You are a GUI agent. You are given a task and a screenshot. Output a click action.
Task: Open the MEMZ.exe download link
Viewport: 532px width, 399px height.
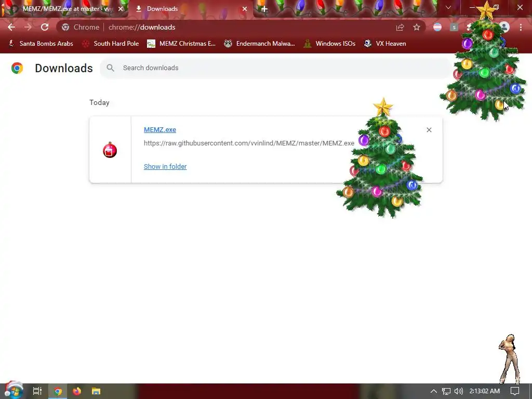pos(160,129)
